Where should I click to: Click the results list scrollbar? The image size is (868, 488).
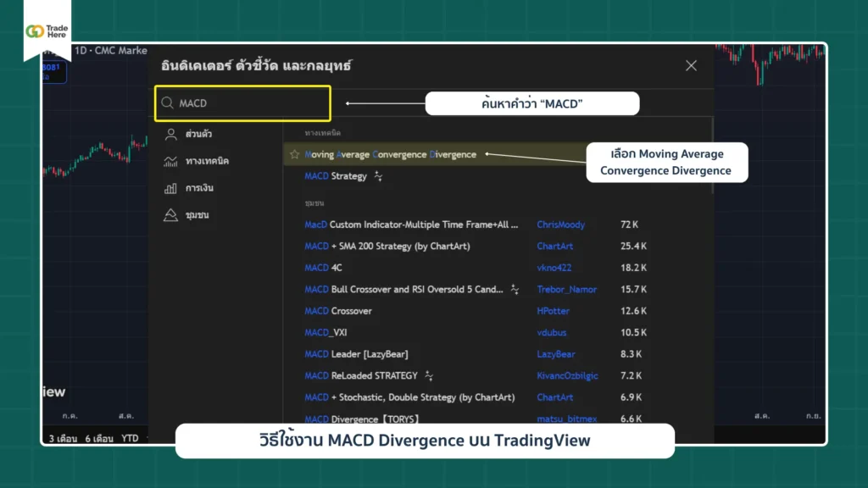(x=712, y=155)
